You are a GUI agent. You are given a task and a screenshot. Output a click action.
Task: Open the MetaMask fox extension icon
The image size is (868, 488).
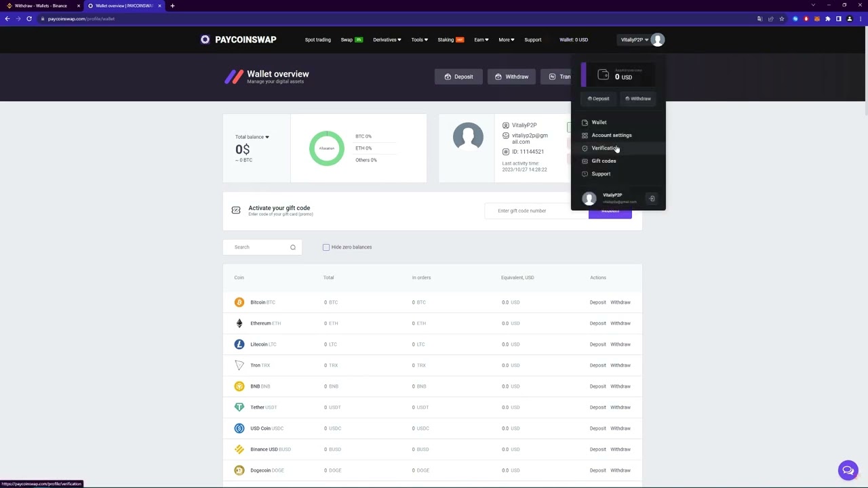pos(817,19)
